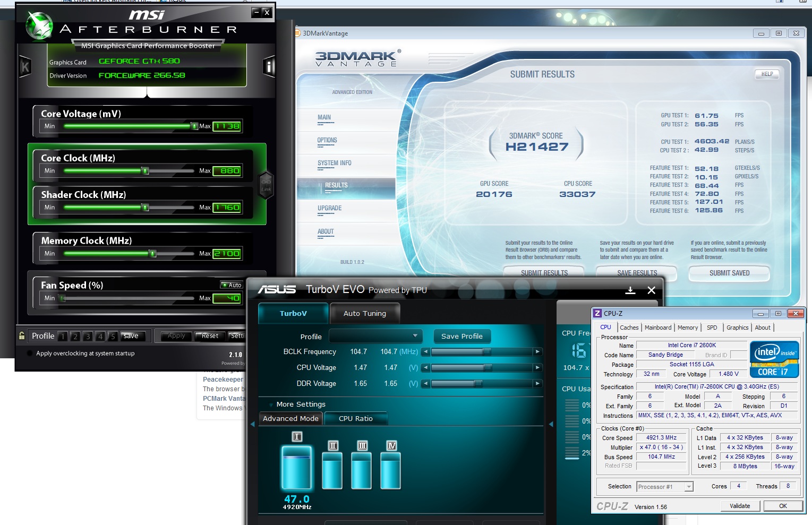Click the Memory Clock value field 2100
Image resolution: width=812 pixels, height=525 pixels.
[227, 254]
